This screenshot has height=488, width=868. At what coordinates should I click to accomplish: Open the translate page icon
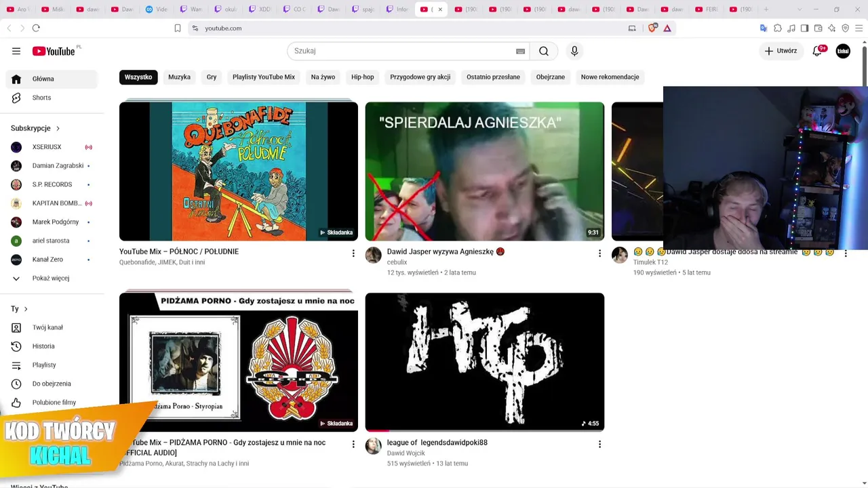[x=764, y=28]
